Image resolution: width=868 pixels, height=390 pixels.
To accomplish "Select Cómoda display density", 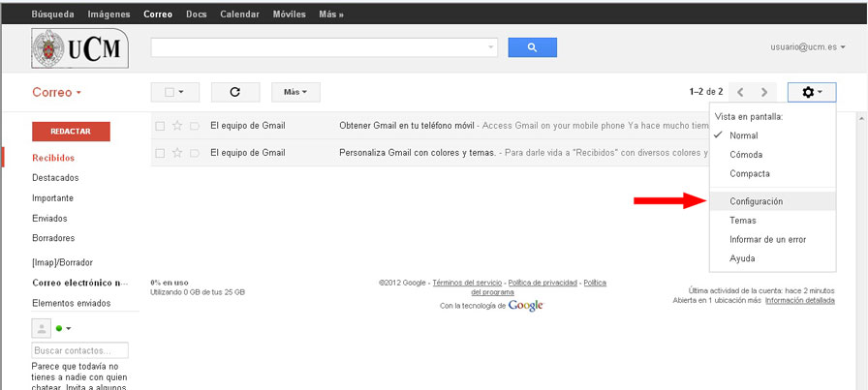I will [x=773, y=155].
